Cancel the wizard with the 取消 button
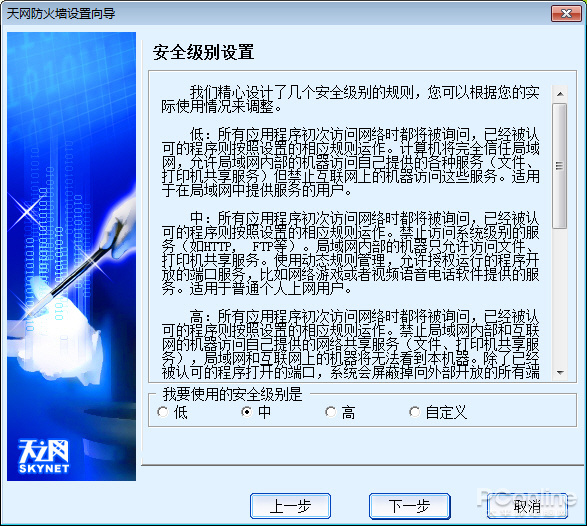Image resolution: width=587 pixels, height=526 pixels. coord(527,506)
